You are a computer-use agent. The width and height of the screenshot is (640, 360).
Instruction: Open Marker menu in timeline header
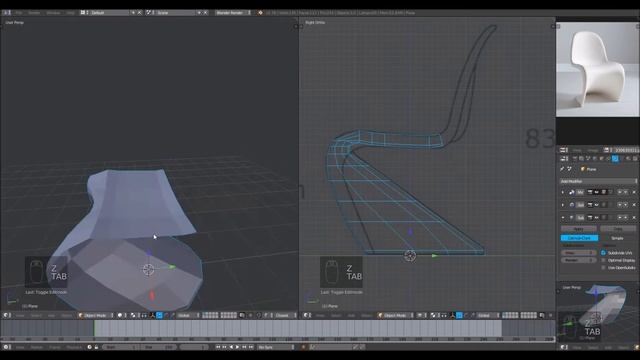tap(37, 347)
